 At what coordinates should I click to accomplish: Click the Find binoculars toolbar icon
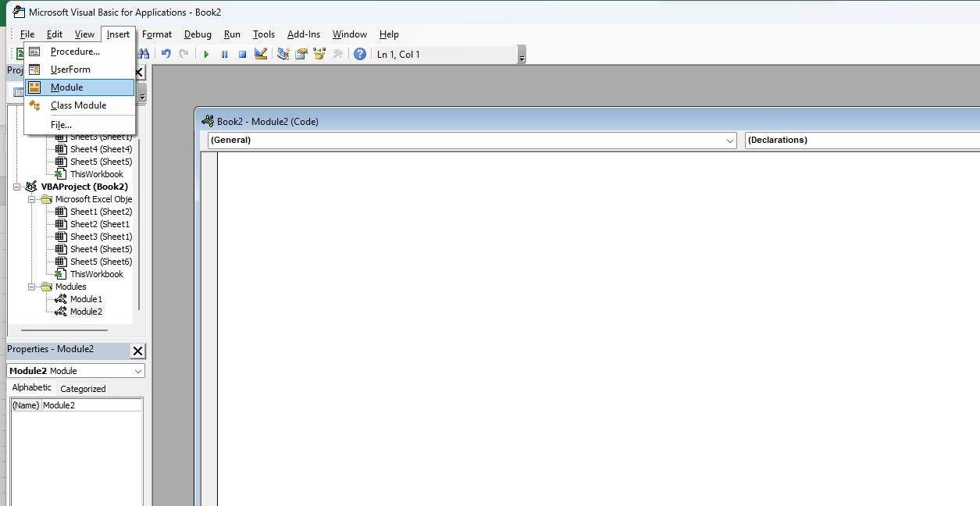144,54
